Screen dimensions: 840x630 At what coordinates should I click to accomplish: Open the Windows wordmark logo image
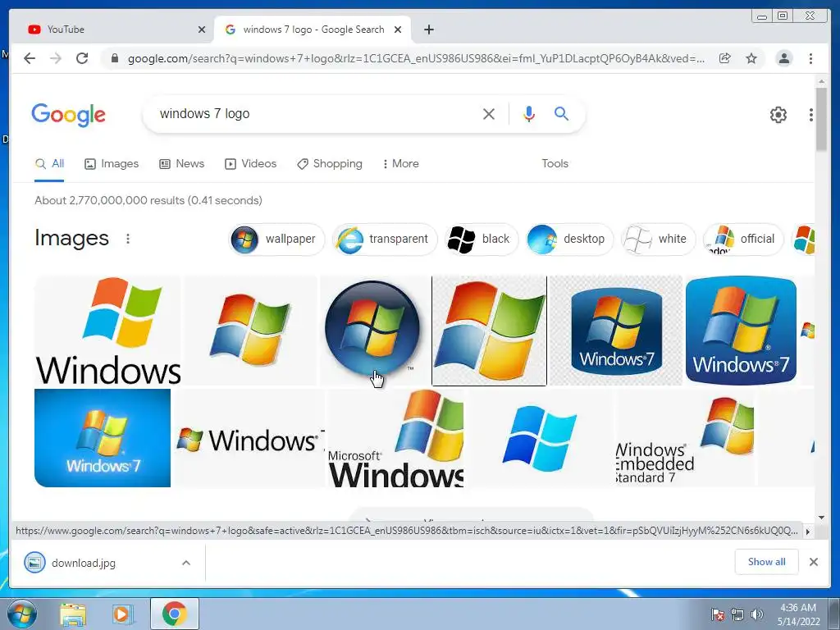tap(107, 330)
